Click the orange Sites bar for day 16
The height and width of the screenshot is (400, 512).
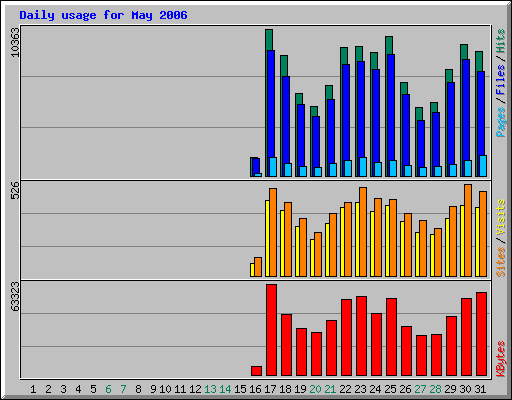click(258, 267)
